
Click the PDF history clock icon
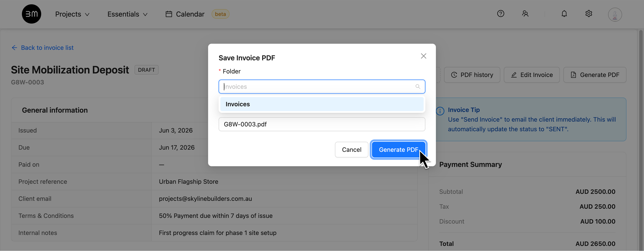tap(454, 75)
